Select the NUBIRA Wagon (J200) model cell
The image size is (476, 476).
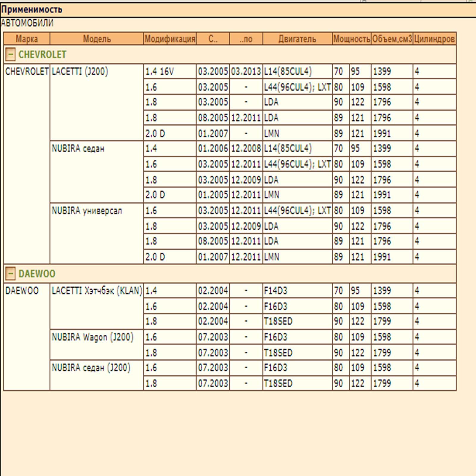point(97,344)
